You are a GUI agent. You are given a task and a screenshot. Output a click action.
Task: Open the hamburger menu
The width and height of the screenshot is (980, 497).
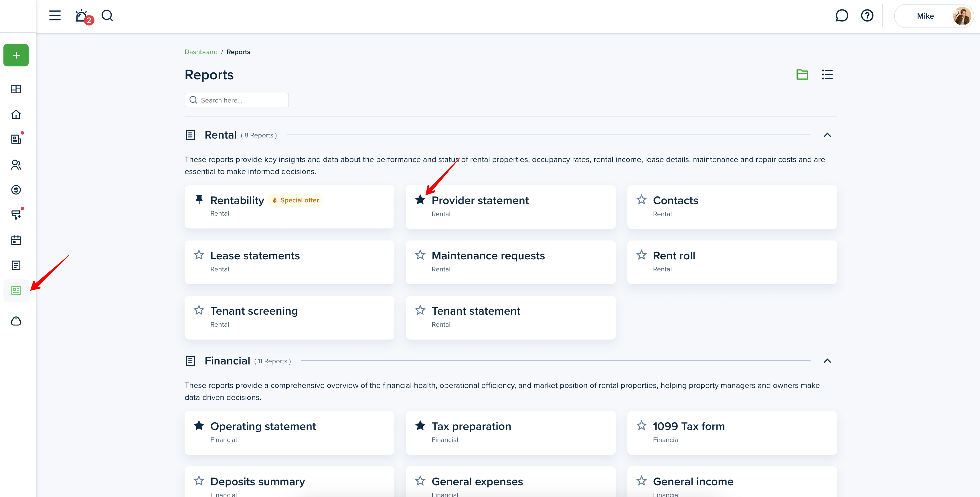tap(55, 15)
